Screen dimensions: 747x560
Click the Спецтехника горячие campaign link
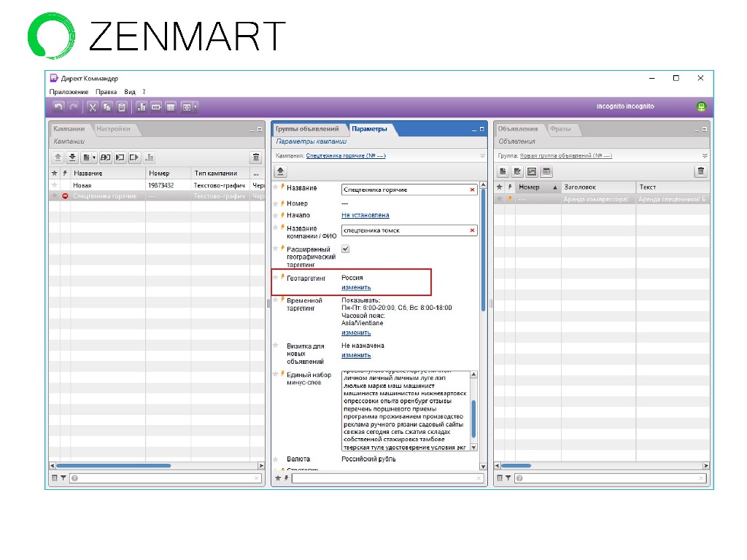(346, 156)
